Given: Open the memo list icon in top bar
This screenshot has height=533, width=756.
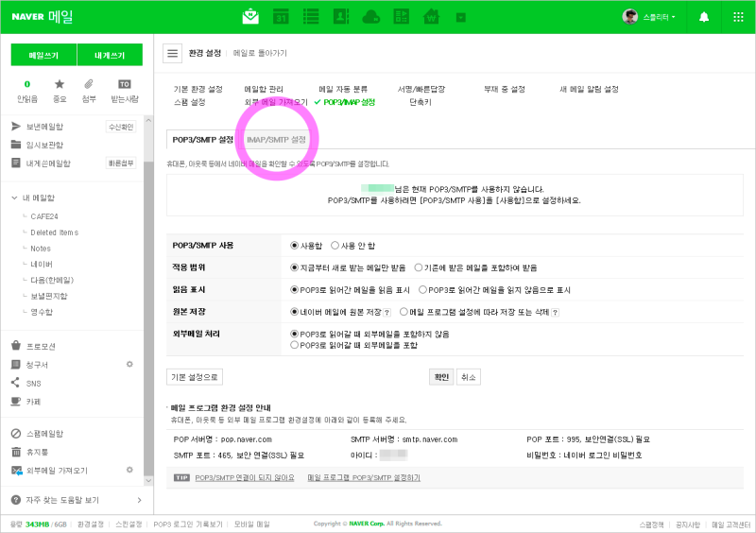Looking at the screenshot, I should [311, 17].
